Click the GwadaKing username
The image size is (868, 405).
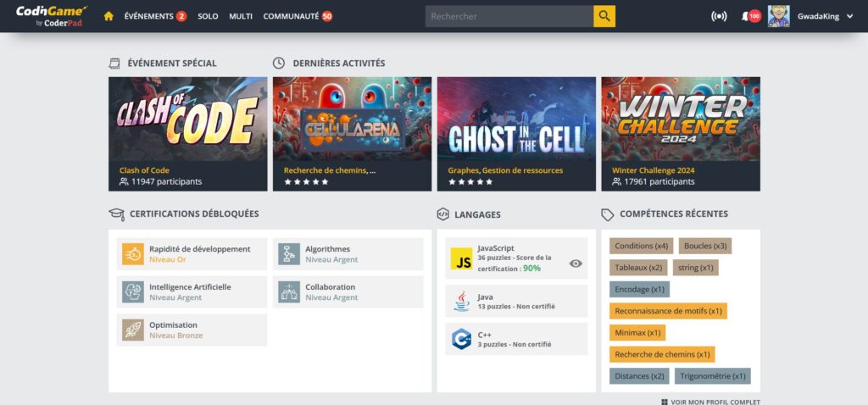click(818, 17)
